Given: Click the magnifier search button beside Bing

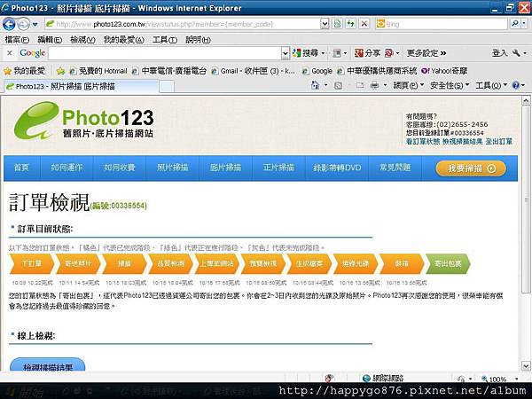Looking at the screenshot, I should click(514, 24).
